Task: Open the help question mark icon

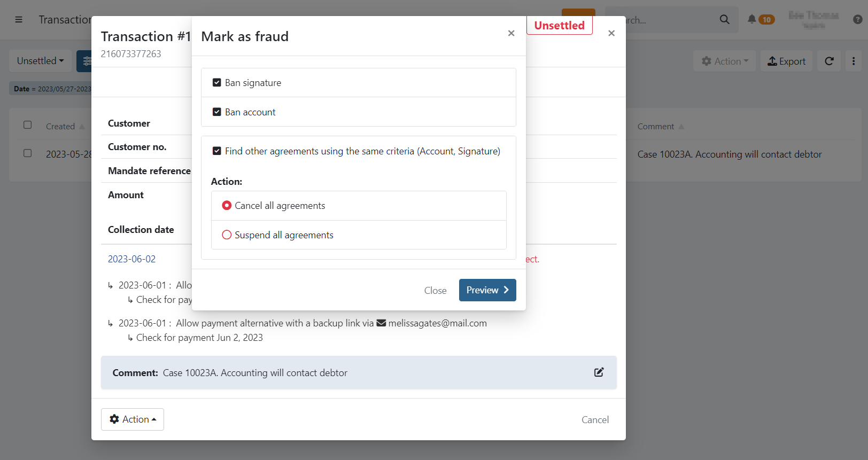Action: point(857,20)
